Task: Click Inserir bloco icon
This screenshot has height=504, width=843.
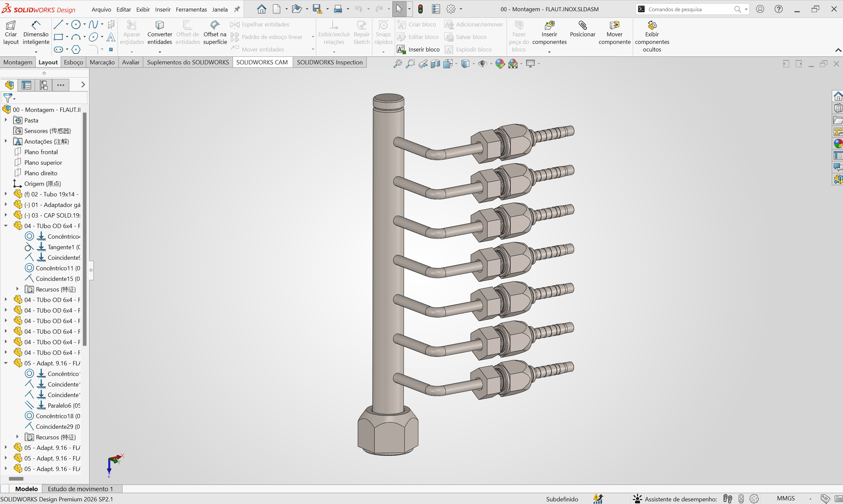Action: tap(419, 50)
